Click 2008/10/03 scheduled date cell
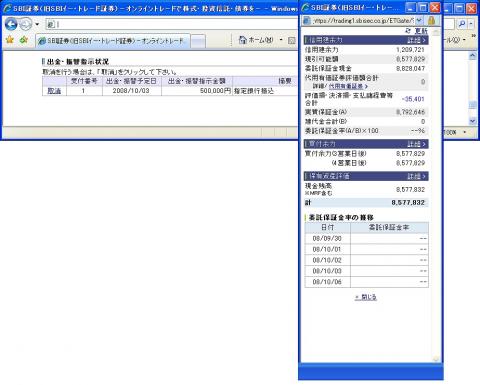Screen dimensions: 480x385 click(131, 91)
